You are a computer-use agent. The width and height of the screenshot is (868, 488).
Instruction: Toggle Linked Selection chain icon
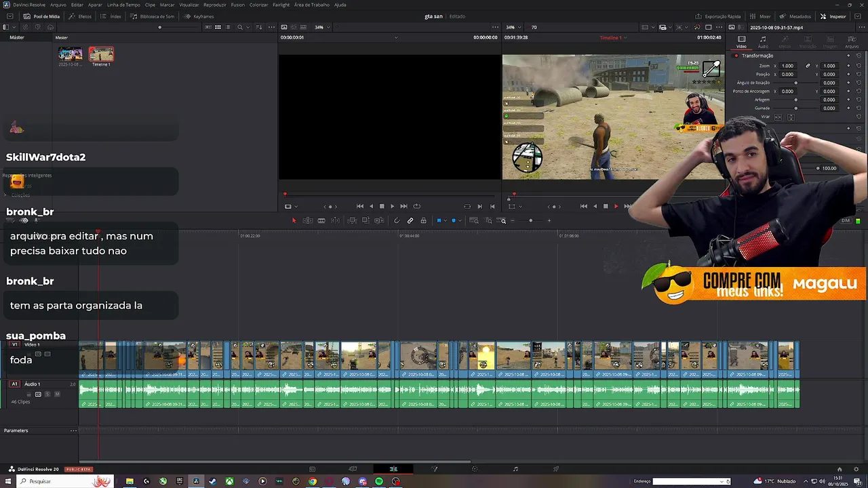pos(410,220)
